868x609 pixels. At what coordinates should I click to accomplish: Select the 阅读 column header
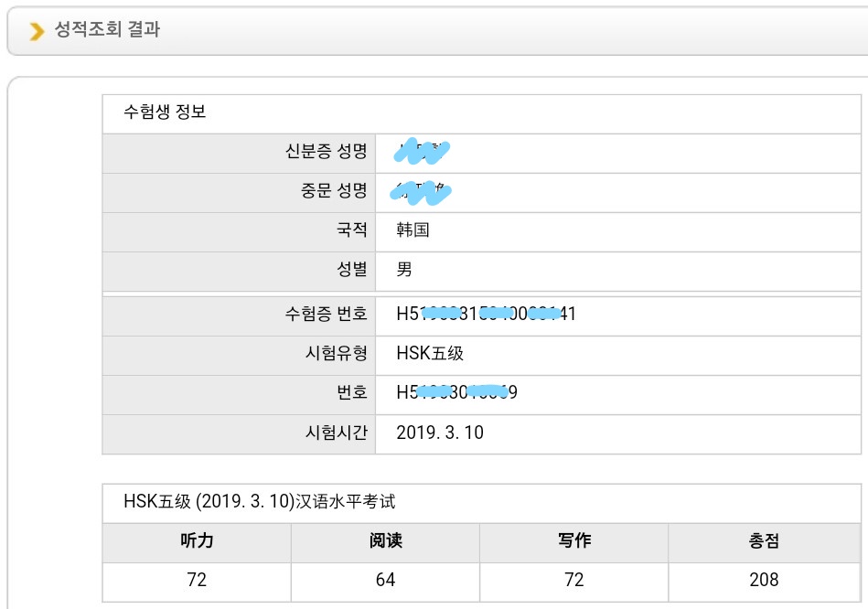[385, 540]
